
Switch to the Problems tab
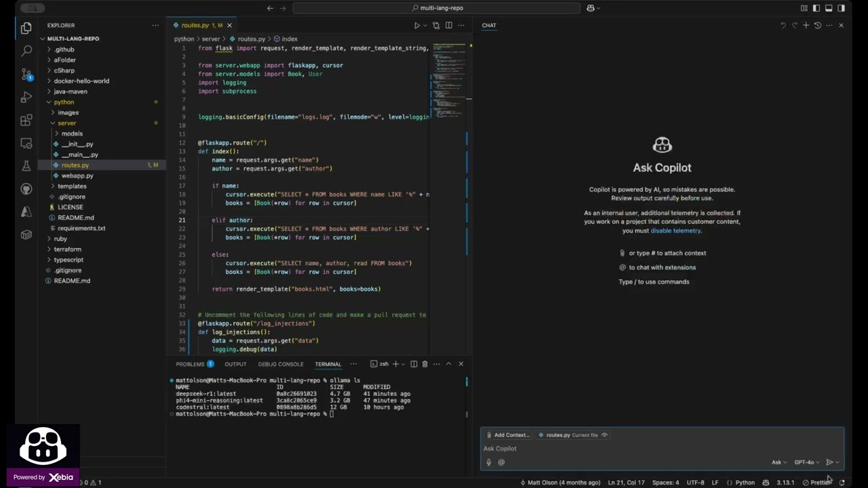(x=194, y=364)
